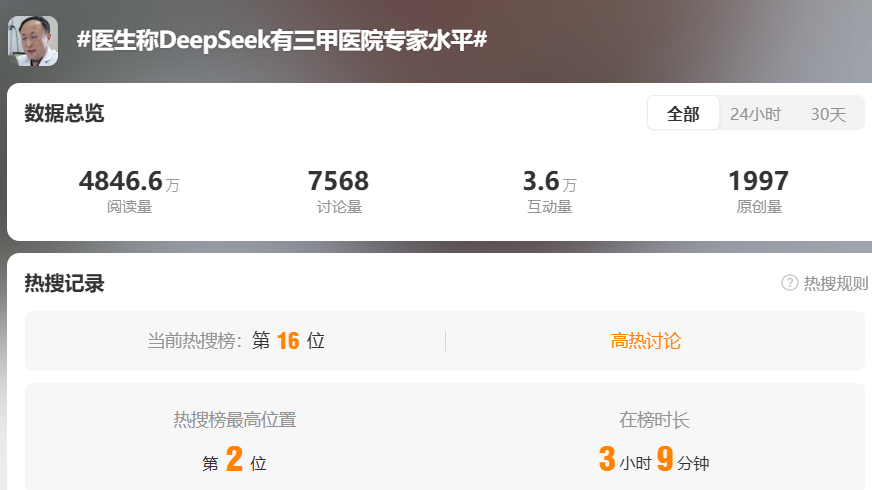Switch to the 30天 tab
Viewport: 872px width, 490px height.
coord(828,114)
